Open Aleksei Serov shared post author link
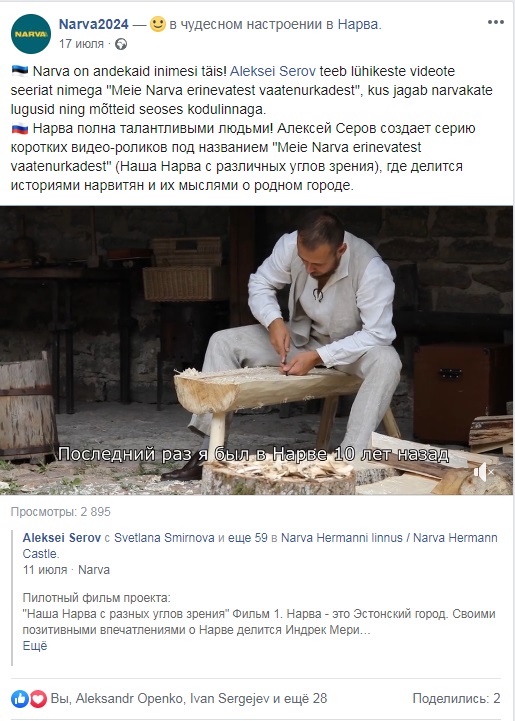Screen dimensions: 515x721 tap(62, 538)
